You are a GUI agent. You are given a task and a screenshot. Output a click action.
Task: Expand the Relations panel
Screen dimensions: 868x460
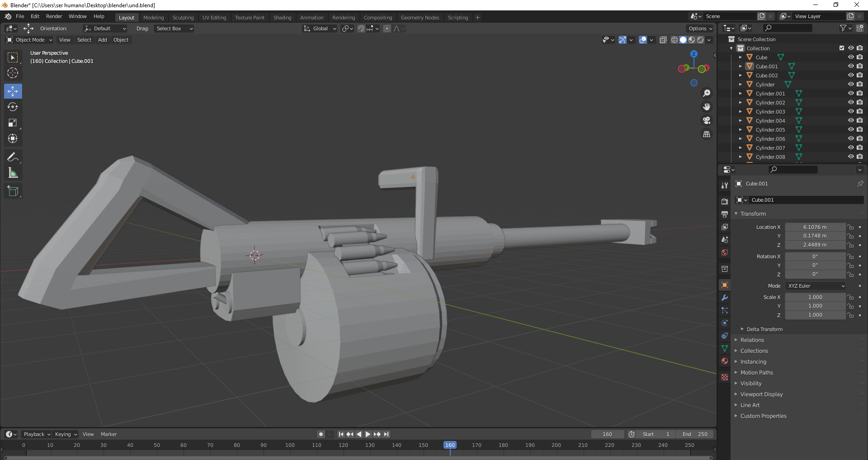click(752, 340)
